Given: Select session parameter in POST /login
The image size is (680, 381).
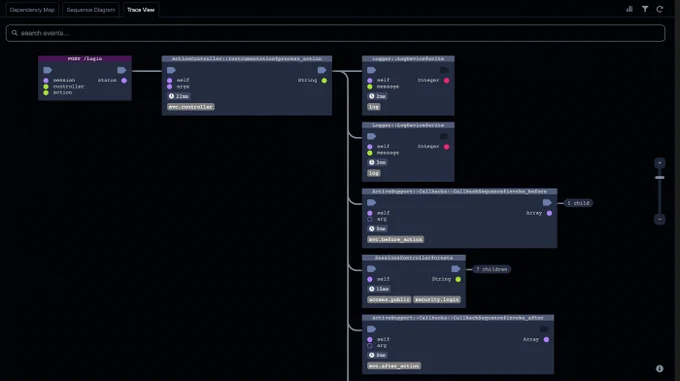Looking at the screenshot, I should (59, 80).
